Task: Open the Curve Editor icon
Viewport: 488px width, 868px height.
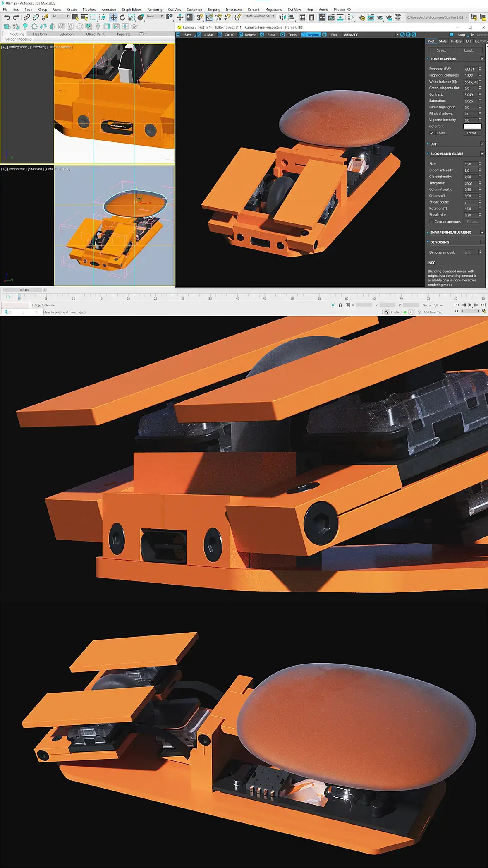Action: pyautogui.click(x=331, y=17)
